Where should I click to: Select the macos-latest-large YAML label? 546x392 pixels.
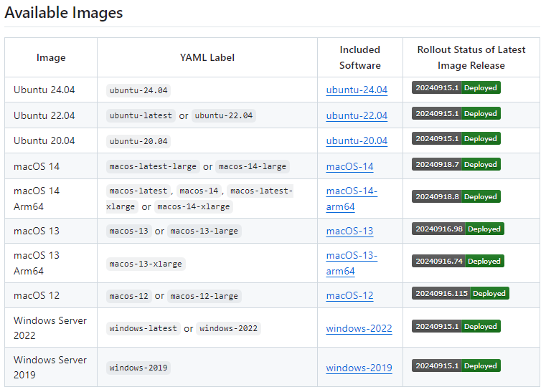click(x=153, y=166)
